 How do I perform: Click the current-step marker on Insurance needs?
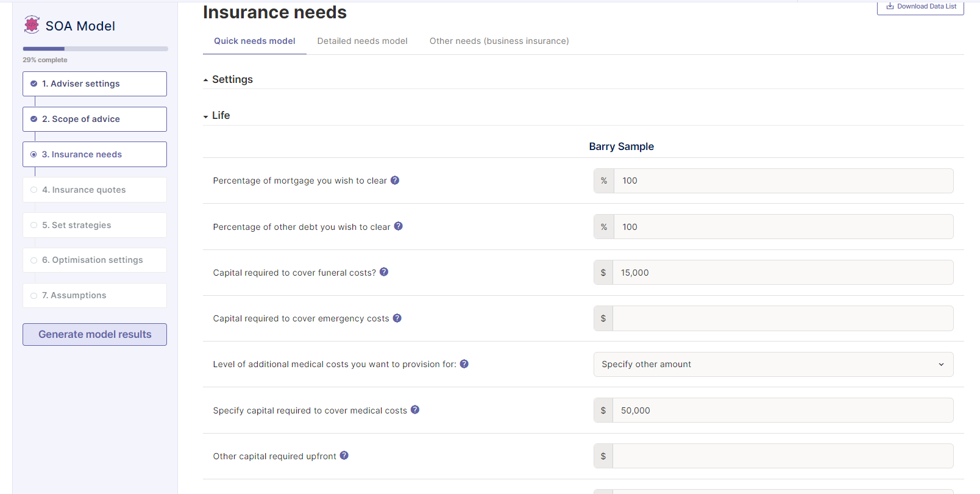coord(34,154)
